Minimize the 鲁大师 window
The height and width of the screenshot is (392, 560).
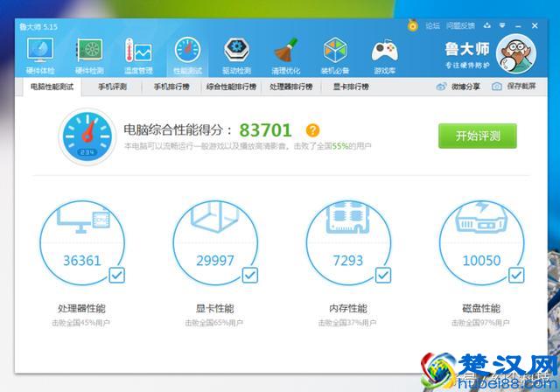[x=518, y=26]
